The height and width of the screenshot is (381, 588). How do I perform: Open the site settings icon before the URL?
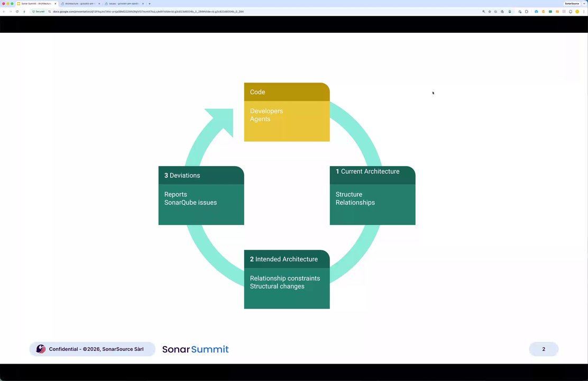50,12
